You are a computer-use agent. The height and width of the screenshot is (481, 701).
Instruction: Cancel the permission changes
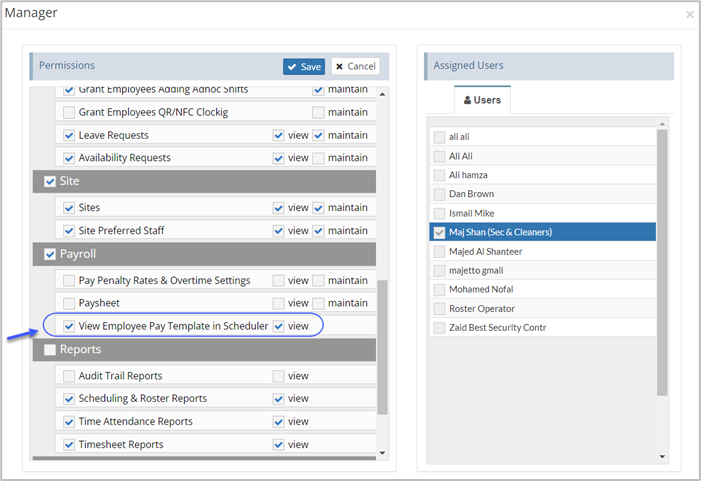click(x=356, y=67)
